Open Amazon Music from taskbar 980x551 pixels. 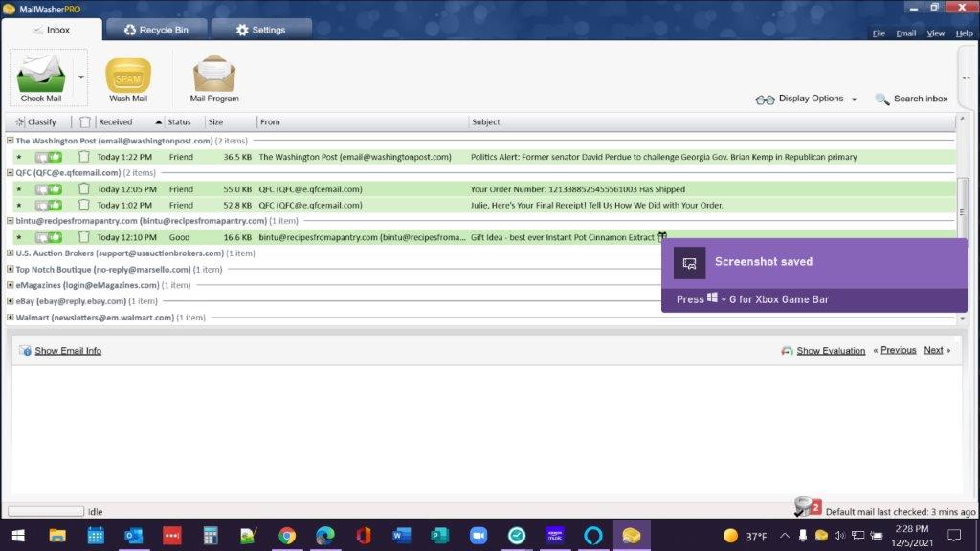click(x=554, y=536)
